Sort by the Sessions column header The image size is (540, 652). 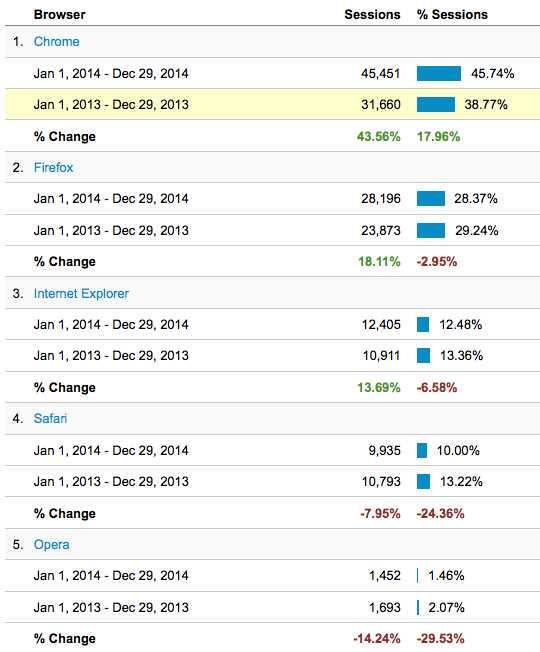[372, 15]
